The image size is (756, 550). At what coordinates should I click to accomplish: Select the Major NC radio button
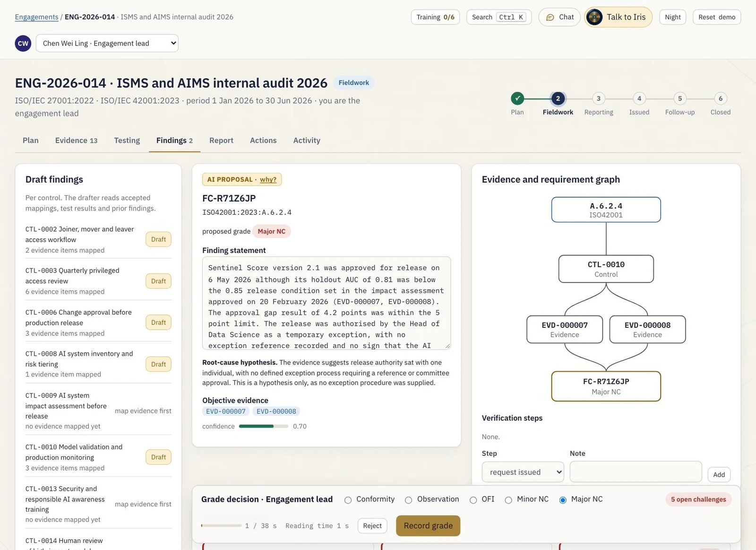click(563, 500)
